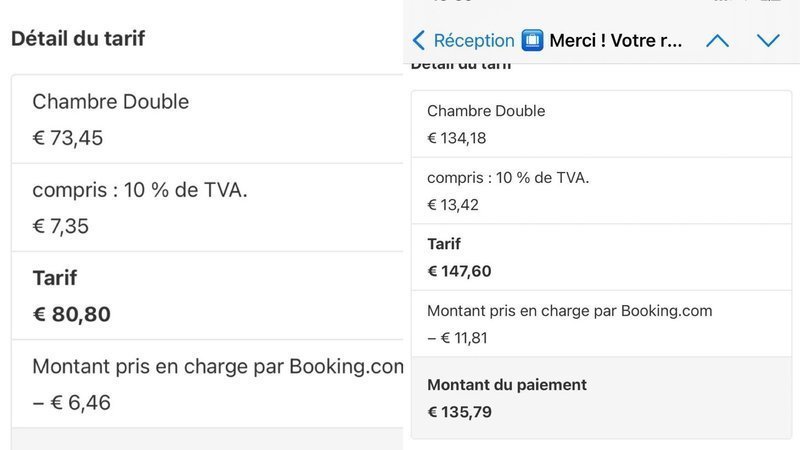This screenshot has width=800, height=450.
Task: Click the bold € 147,60 Tarif amount
Action: tap(460, 271)
